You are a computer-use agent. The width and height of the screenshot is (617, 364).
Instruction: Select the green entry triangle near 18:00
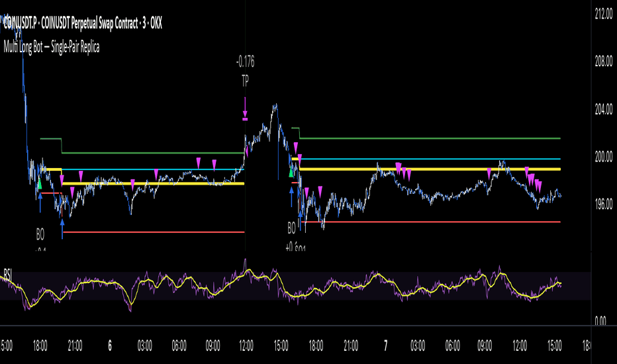(40, 184)
